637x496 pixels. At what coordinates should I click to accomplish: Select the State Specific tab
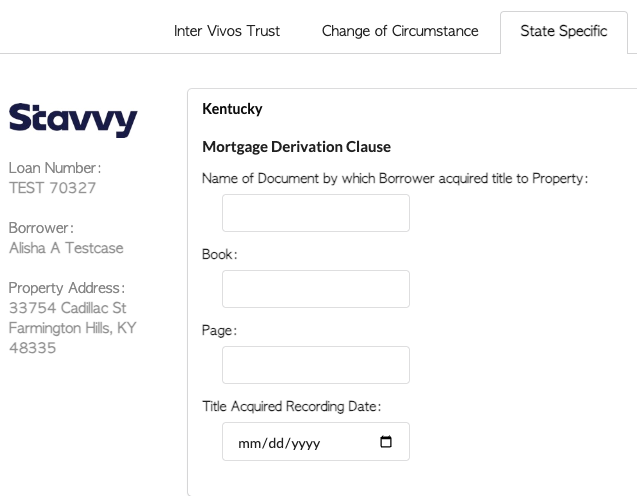click(564, 31)
